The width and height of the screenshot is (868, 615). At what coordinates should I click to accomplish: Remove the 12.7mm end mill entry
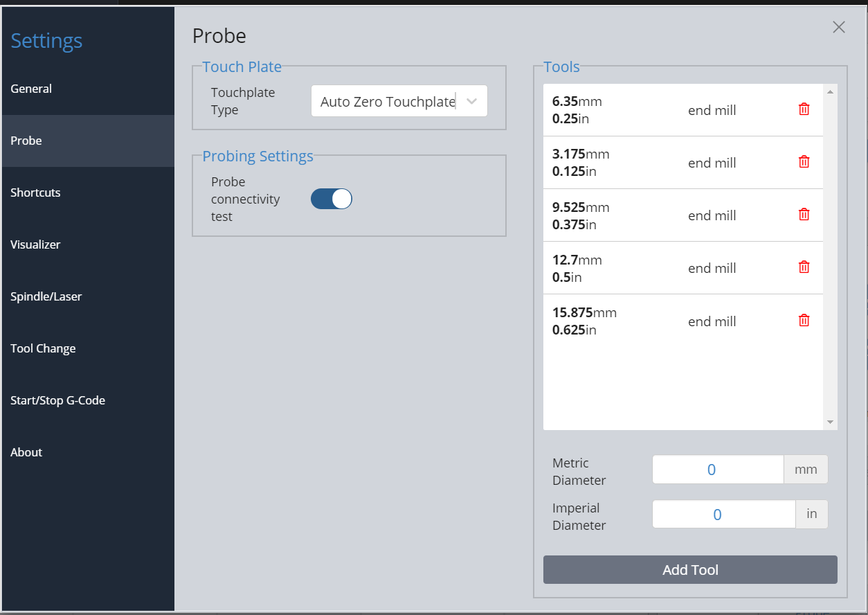coord(804,267)
